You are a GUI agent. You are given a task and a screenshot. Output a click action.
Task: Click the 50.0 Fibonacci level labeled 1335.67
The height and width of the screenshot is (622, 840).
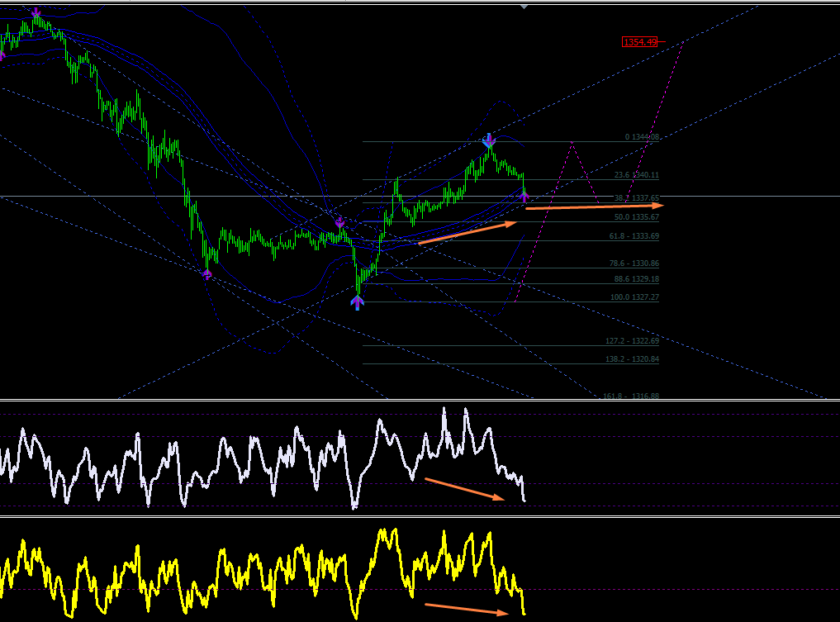tap(637, 217)
